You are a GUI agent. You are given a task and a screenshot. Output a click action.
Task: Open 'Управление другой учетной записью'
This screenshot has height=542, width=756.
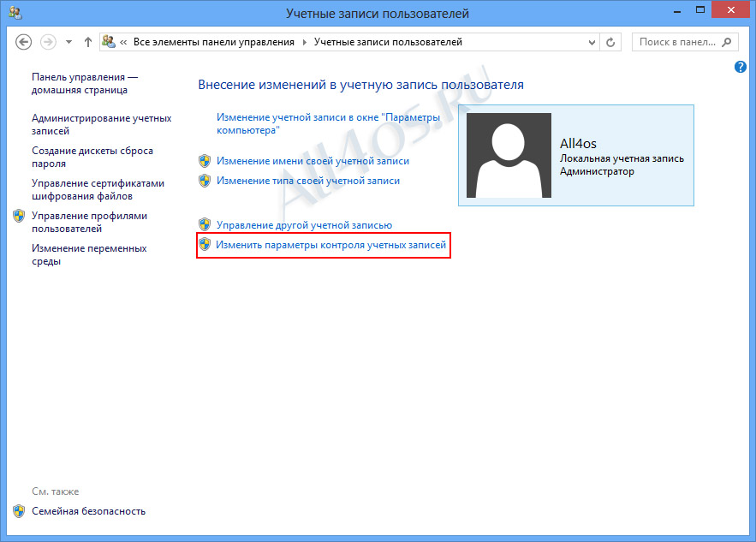click(304, 225)
